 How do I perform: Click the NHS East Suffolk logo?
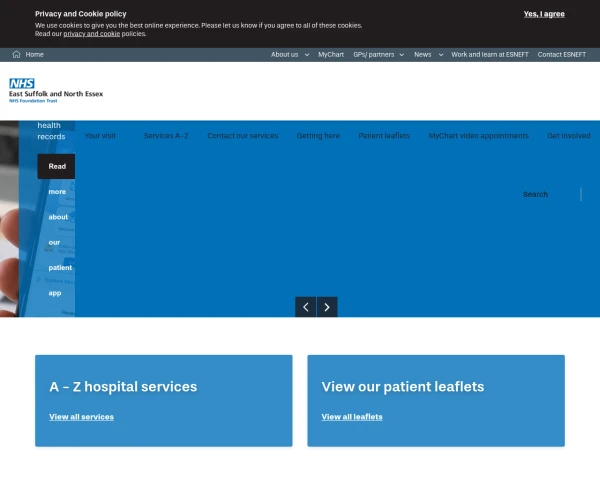coord(56,91)
